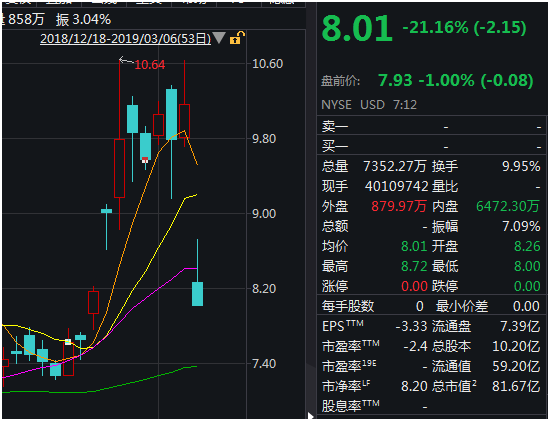Click the 9.00 price axis label
This screenshot has width=550, height=421.
pos(264,214)
